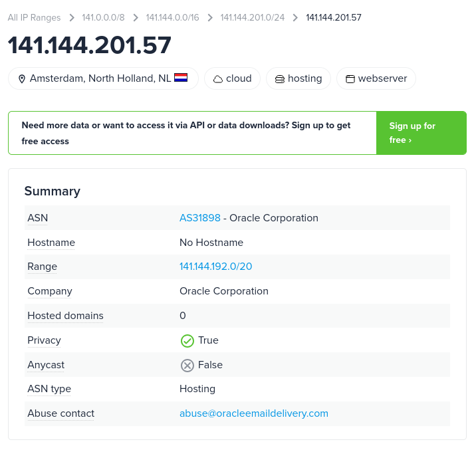Click the Company row label
The image size is (476, 450).
pyautogui.click(x=50, y=291)
